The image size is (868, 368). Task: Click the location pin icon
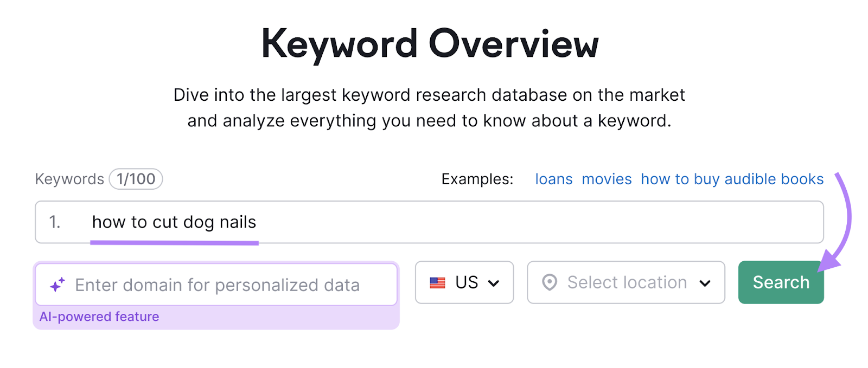[x=552, y=282]
